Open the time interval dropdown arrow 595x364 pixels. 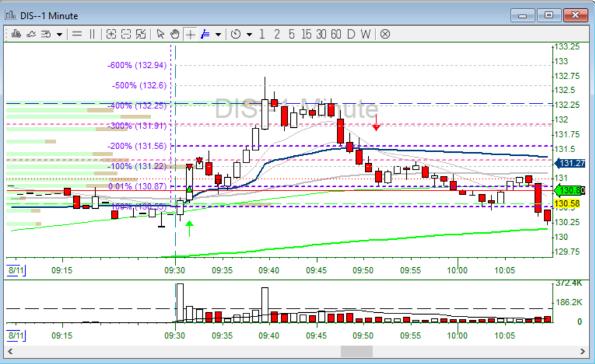tap(249, 34)
